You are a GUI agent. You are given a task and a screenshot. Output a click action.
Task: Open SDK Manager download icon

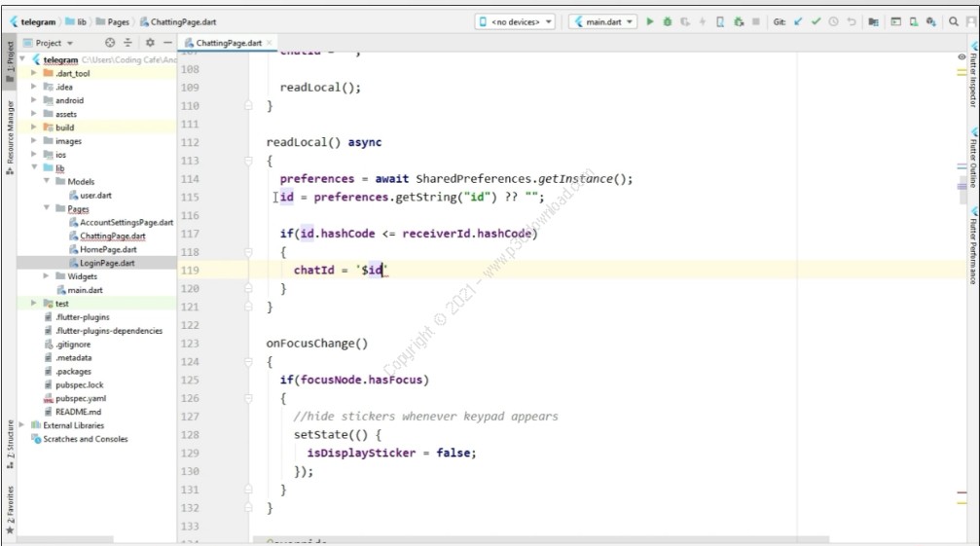[931, 21]
